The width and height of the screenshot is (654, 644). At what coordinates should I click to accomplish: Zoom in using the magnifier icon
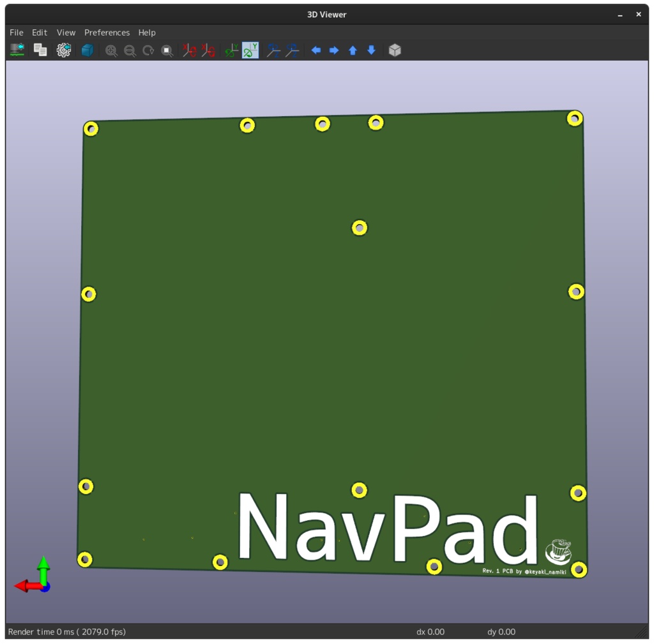tap(111, 50)
